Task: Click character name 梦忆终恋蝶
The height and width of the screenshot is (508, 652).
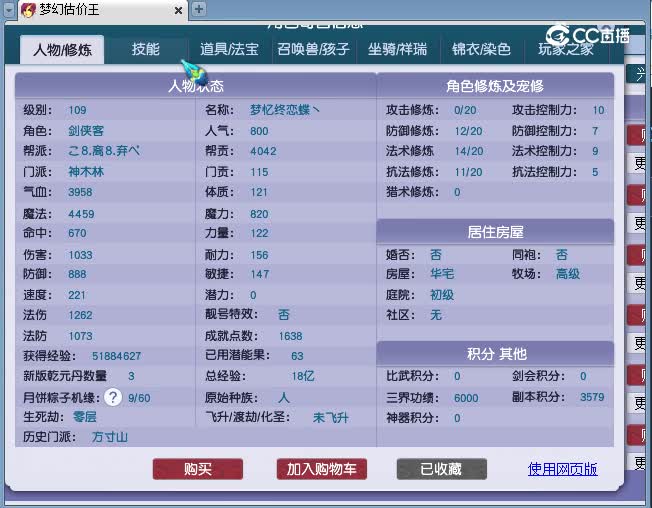Action: (x=284, y=110)
